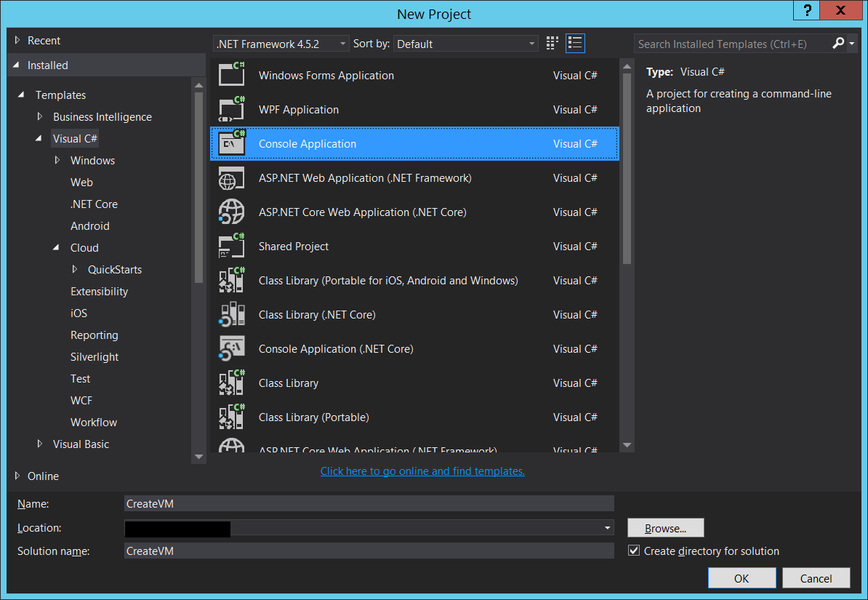Click the Cancel button
Screen dimensions: 868x600
(x=816, y=578)
